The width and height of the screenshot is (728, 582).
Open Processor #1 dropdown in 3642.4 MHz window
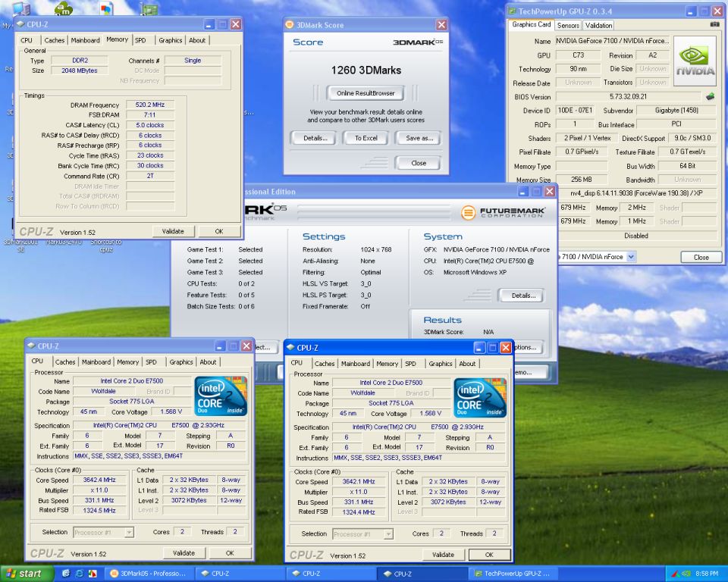tap(130, 532)
